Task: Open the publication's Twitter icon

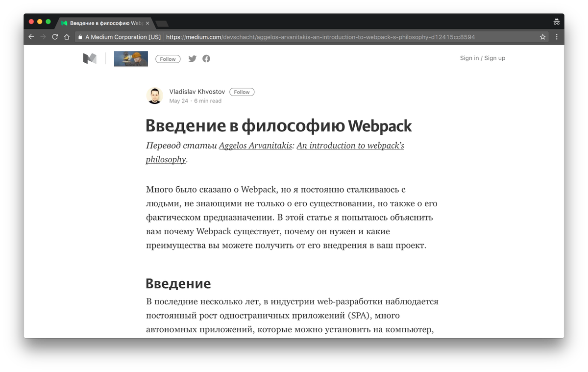Action: [x=193, y=59]
